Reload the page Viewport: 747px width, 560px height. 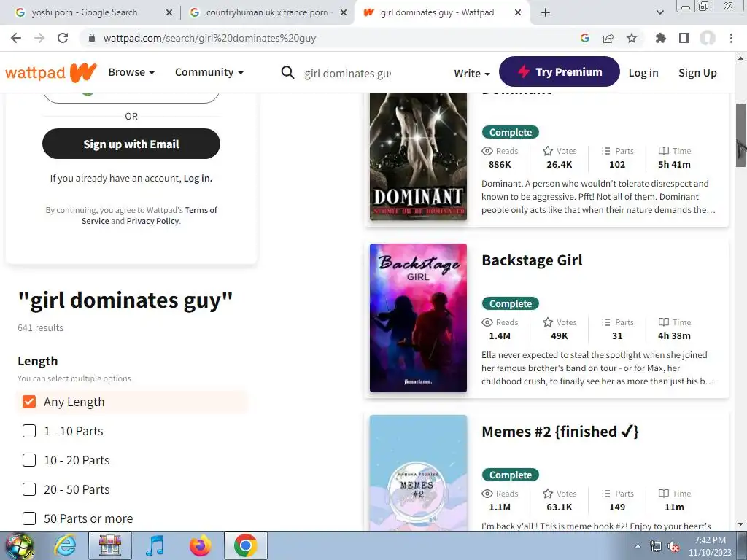click(x=63, y=38)
